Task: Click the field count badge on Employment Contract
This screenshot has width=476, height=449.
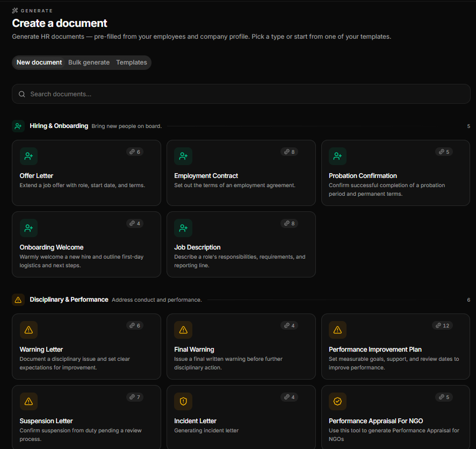Action: 289,152
